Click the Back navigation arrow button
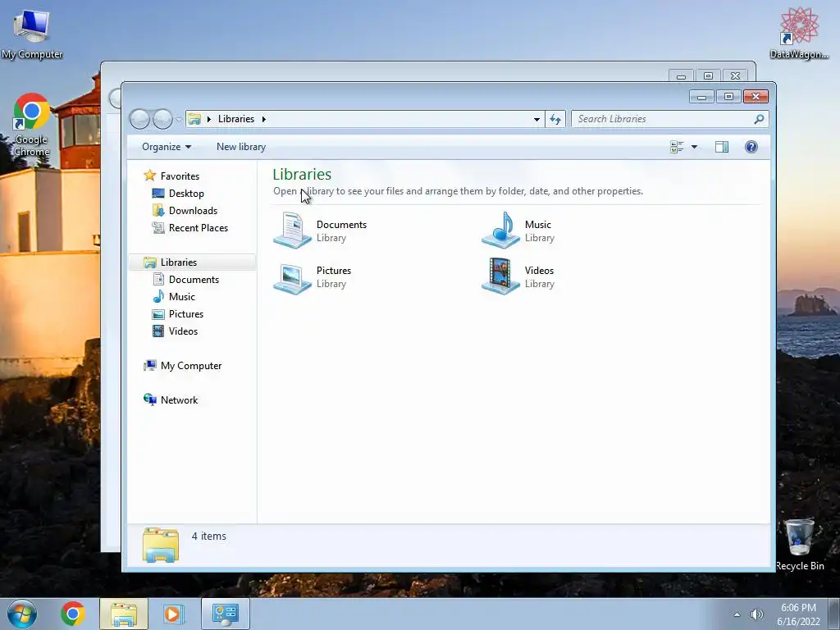Image resolution: width=840 pixels, height=630 pixels. coord(139,119)
